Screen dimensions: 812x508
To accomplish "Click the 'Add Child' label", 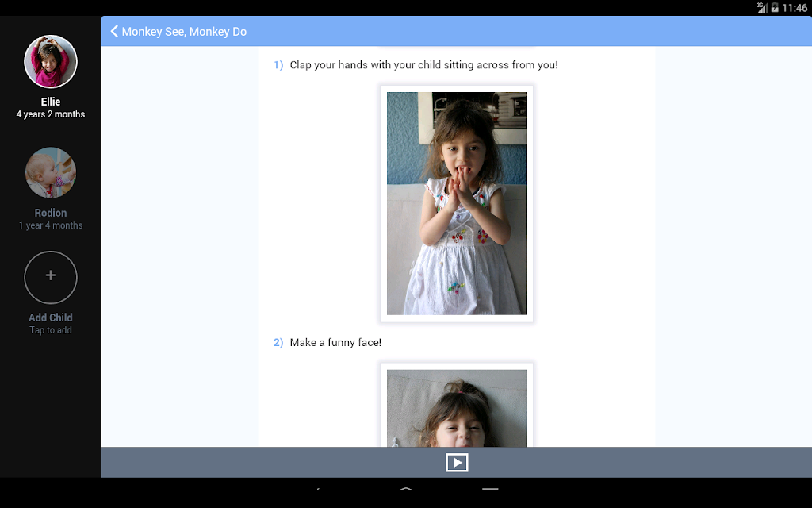I will [x=51, y=317].
